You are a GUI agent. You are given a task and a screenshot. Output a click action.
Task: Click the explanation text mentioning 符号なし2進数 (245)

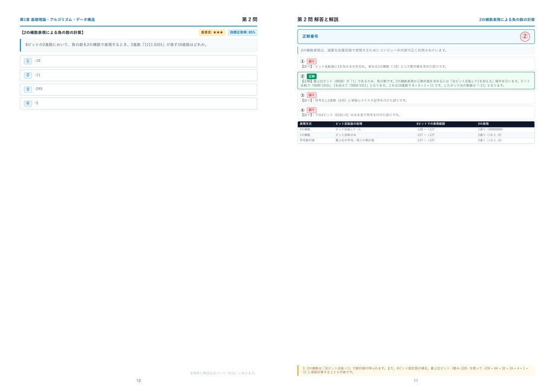(x=354, y=100)
